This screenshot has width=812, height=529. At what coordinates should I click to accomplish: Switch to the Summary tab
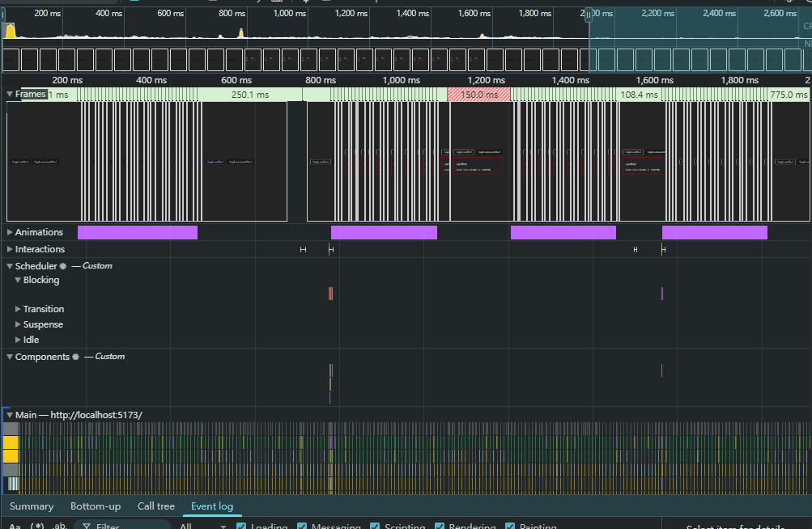(32, 506)
